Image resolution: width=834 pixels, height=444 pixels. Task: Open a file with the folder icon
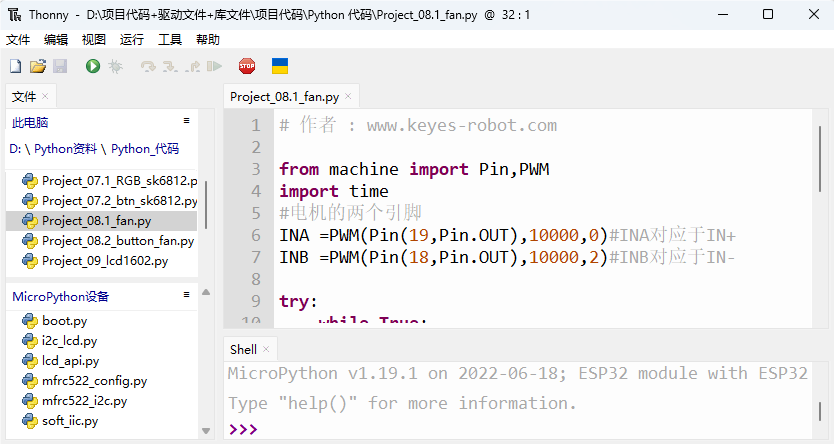tap(38, 66)
